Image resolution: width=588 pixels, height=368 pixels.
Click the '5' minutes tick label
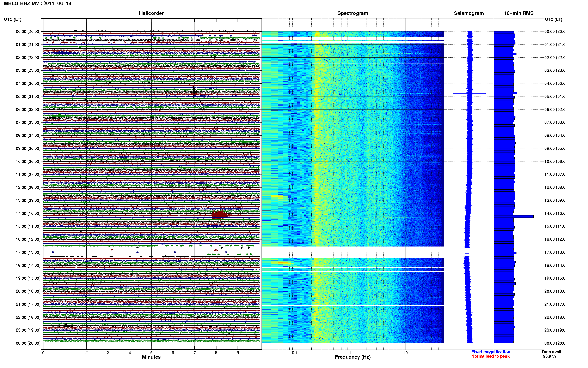[x=151, y=353]
